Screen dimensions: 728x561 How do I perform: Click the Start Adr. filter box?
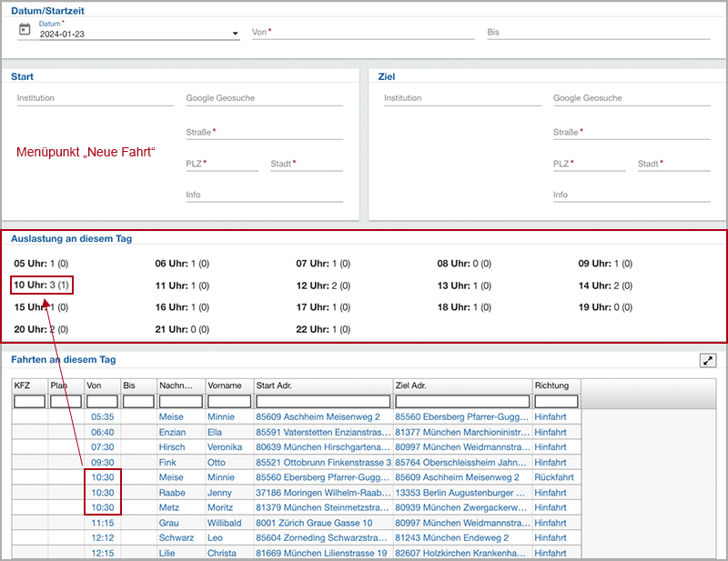coord(323,401)
